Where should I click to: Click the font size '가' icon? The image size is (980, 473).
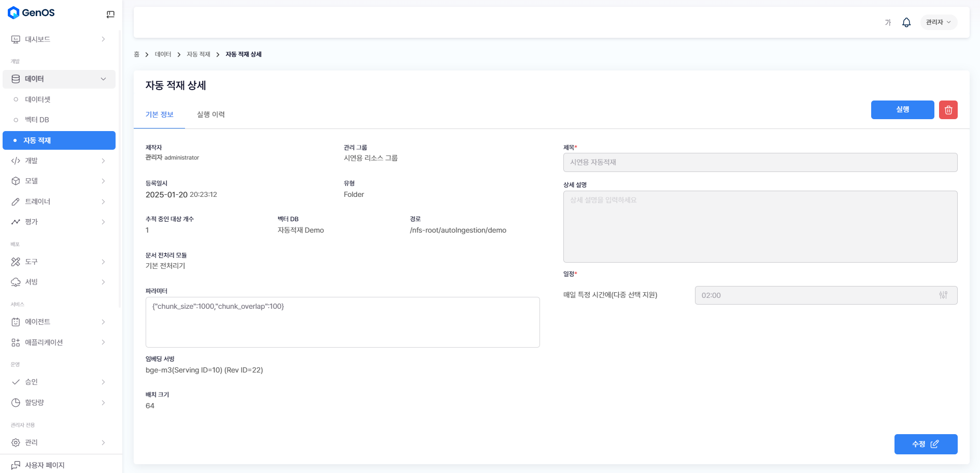coord(887,22)
